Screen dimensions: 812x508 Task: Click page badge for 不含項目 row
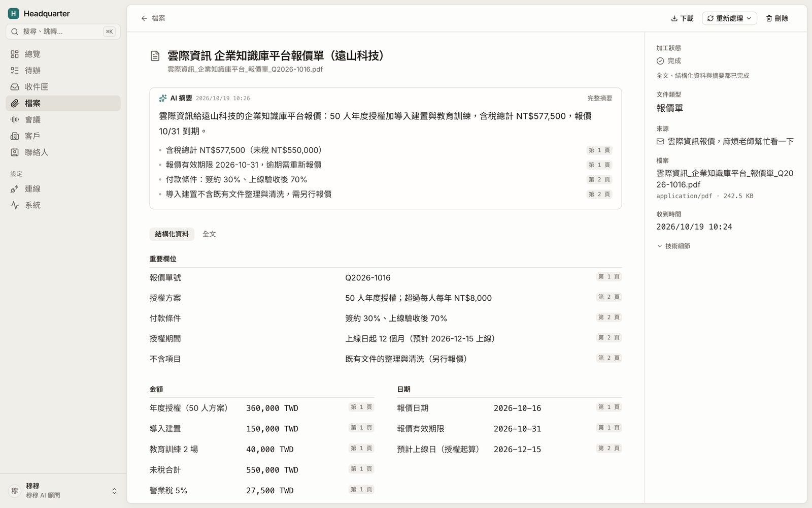[609, 358]
